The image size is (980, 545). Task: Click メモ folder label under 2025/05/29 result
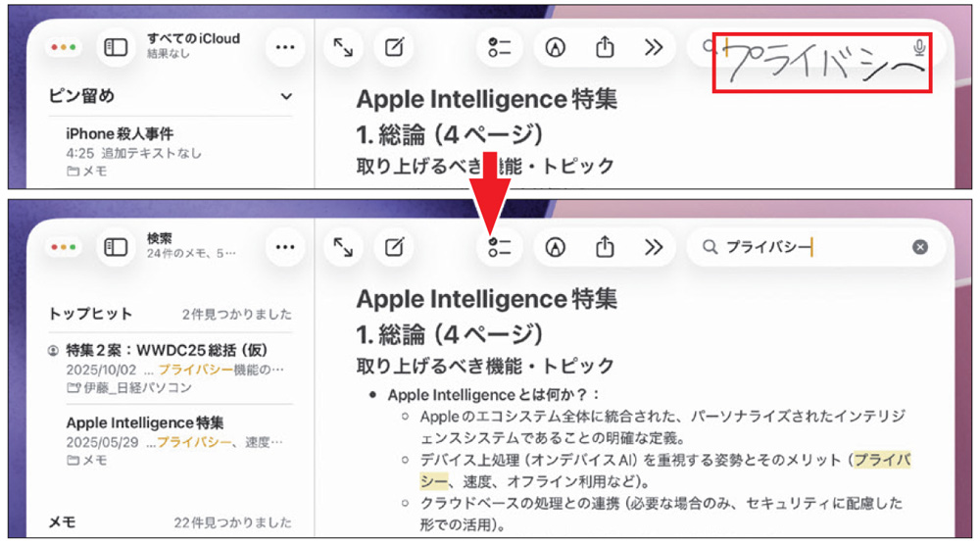tap(87, 460)
